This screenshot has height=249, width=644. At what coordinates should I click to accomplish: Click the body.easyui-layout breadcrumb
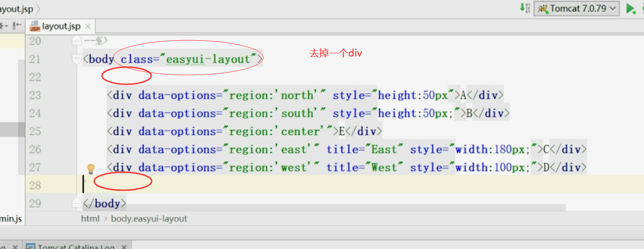pyautogui.click(x=149, y=218)
